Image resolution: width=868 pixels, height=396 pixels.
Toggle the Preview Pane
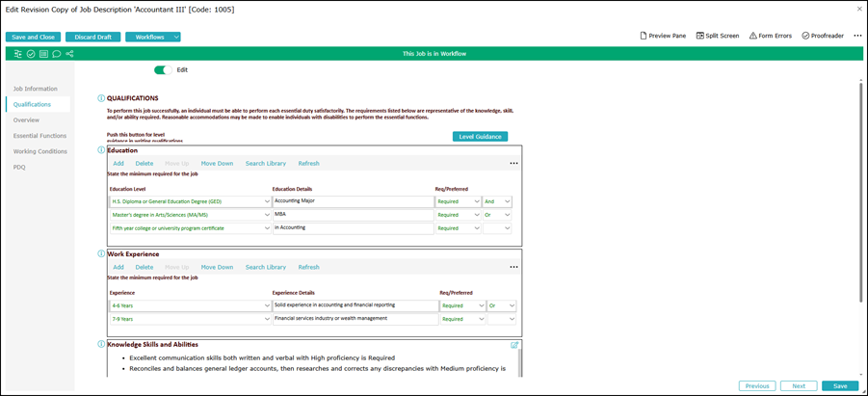663,36
